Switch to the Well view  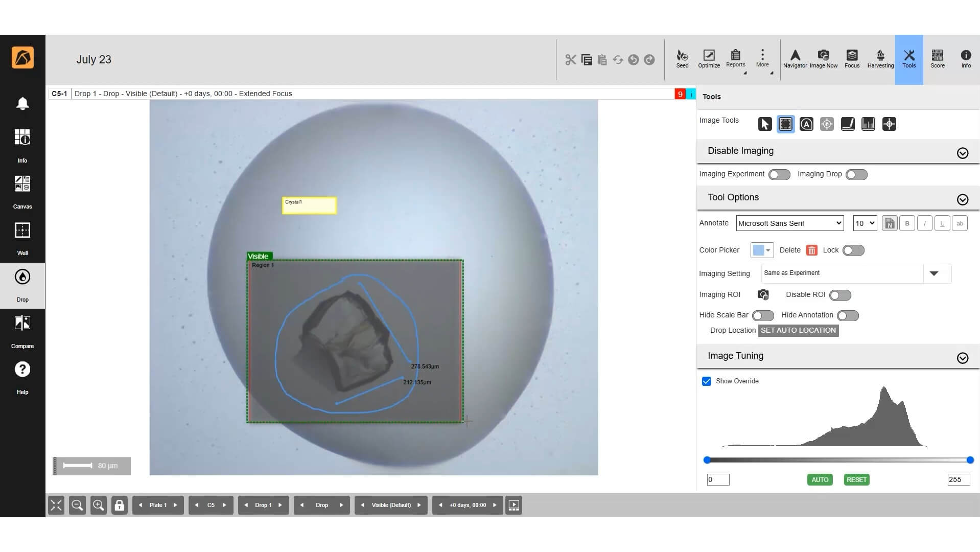point(22,239)
